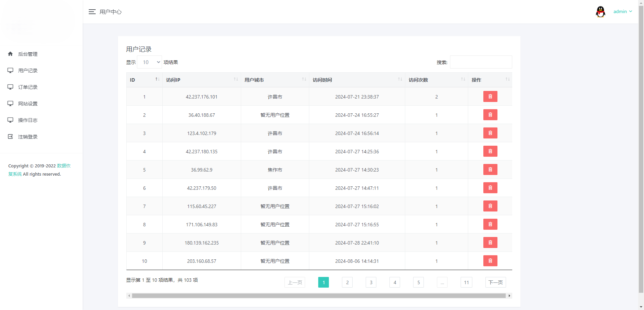
Task: Click the right arrow of horizontal scrollbar
Action: tap(509, 296)
